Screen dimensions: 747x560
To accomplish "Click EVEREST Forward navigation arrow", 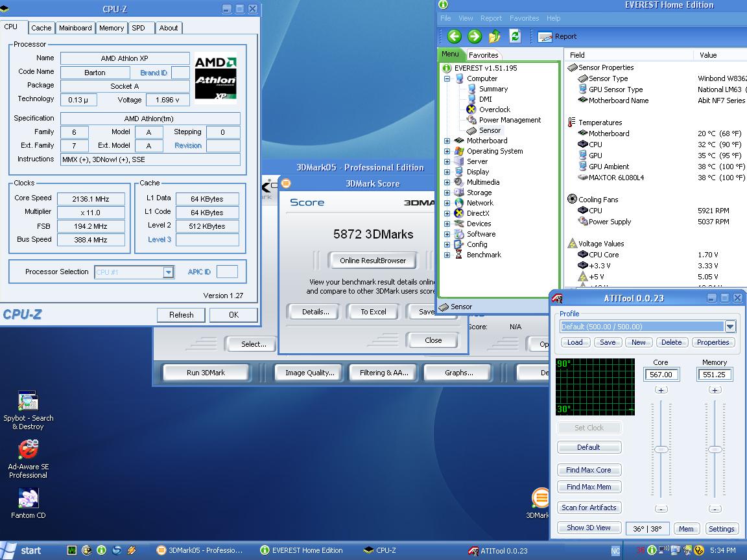I will coord(475,36).
